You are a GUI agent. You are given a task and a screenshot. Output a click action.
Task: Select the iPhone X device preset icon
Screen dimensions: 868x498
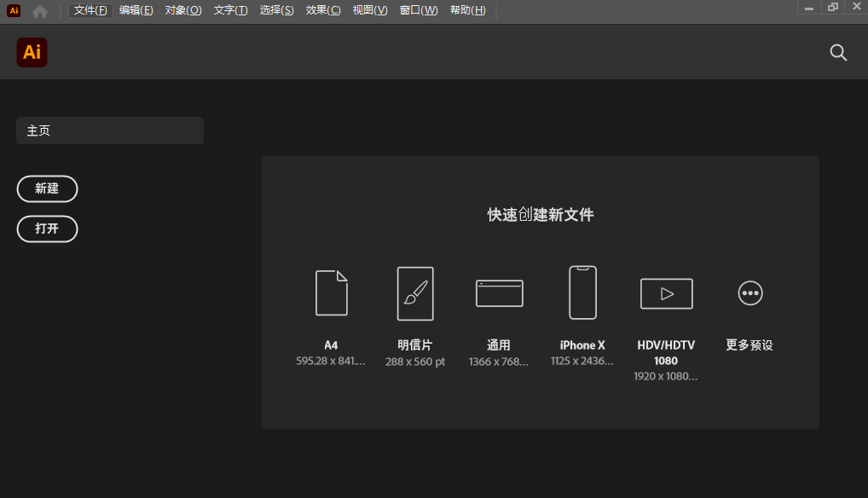point(582,292)
